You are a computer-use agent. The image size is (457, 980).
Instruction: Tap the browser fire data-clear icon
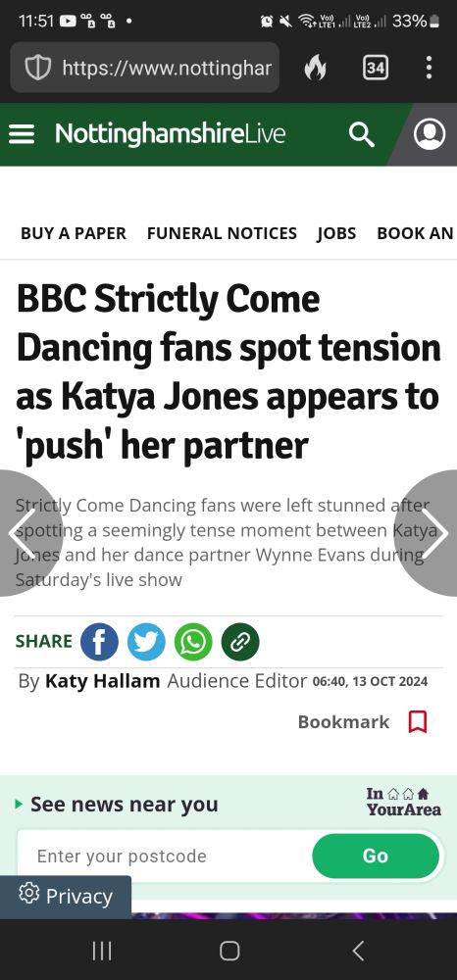pos(315,68)
